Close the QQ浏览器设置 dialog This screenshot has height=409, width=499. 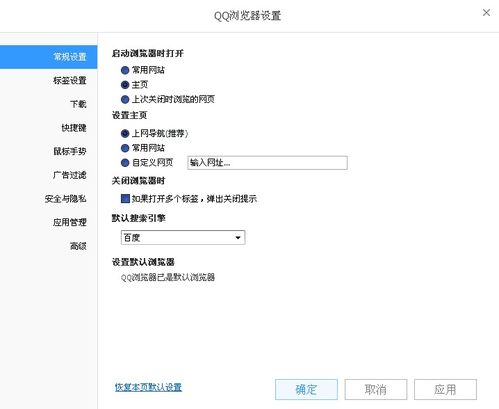(x=486, y=13)
